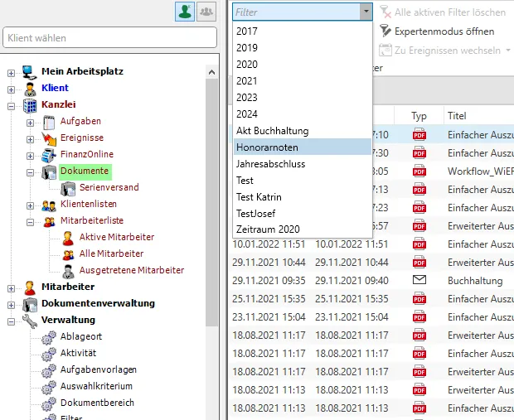Expand the FinanzOnline tree node
The width and height of the screenshot is (514, 420).
pos(30,156)
